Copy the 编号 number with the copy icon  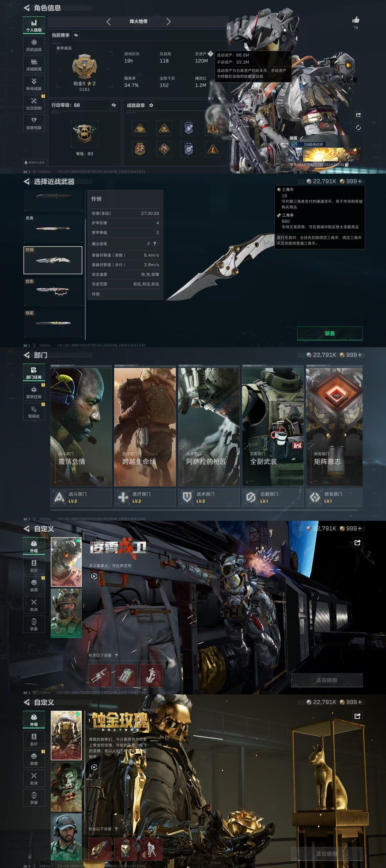click(x=346, y=164)
